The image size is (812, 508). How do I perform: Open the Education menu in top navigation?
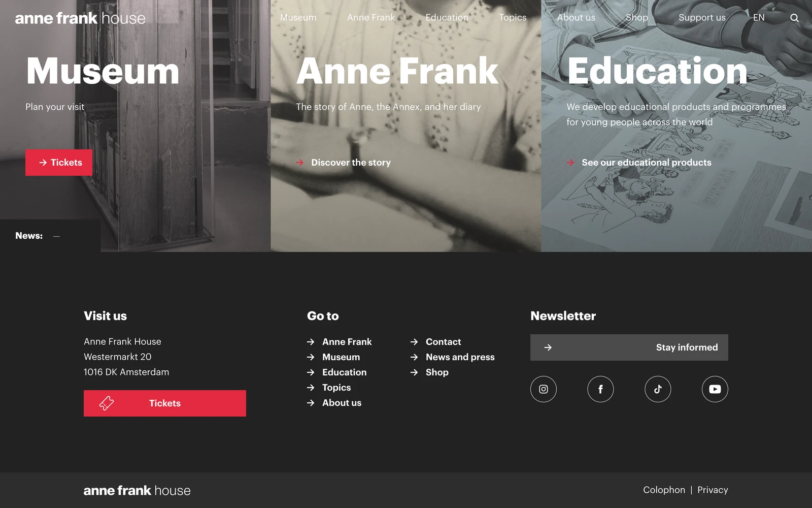(x=447, y=17)
